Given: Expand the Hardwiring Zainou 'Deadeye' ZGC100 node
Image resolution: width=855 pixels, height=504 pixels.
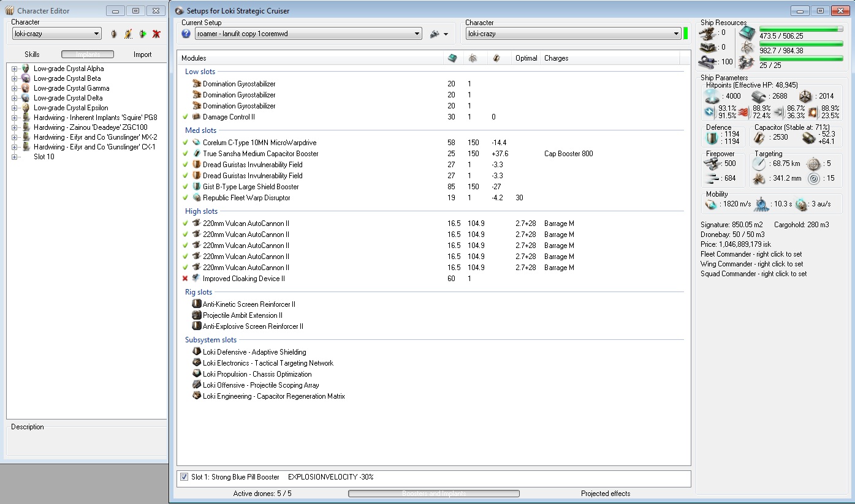Looking at the screenshot, I should tap(14, 127).
